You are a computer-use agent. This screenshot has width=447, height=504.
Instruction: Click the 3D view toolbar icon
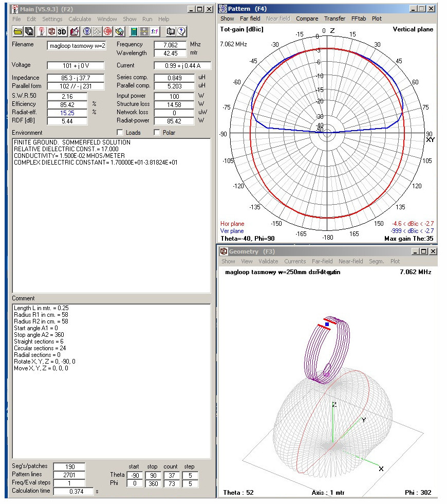click(63, 32)
